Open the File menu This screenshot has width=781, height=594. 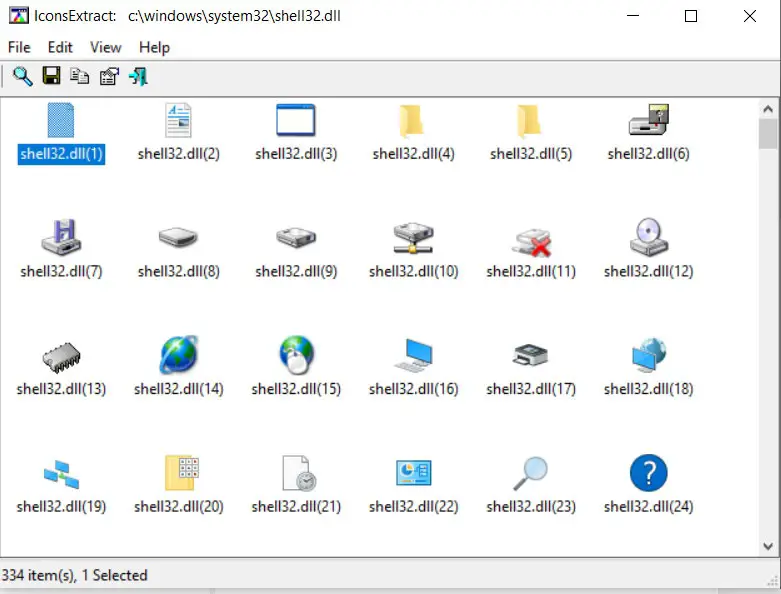(x=19, y=47)
